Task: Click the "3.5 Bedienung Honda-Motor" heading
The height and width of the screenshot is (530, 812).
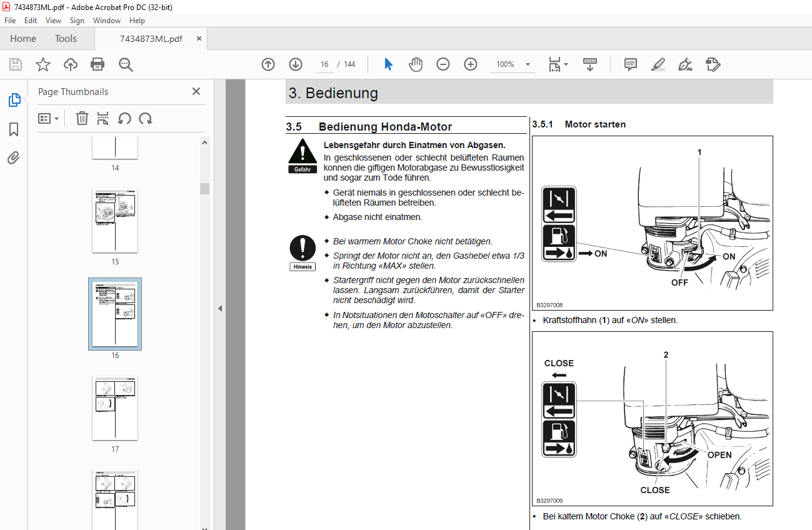Action: click(369, 127)
